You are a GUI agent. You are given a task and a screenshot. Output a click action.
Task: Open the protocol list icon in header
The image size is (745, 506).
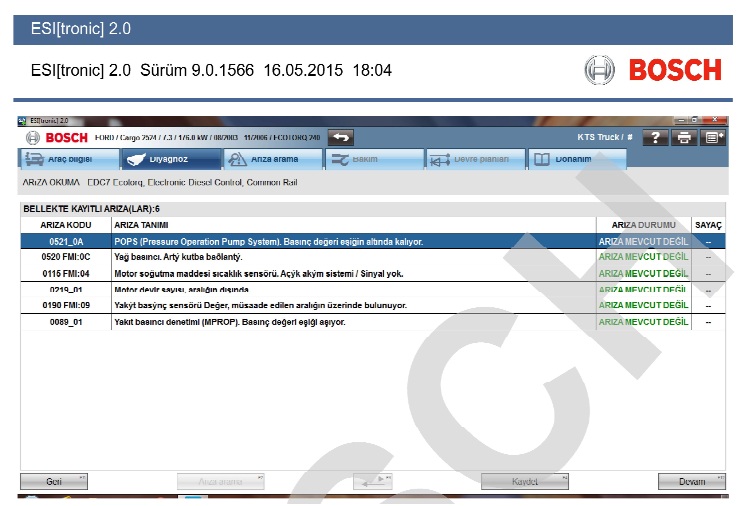click(x=713, y=137)
